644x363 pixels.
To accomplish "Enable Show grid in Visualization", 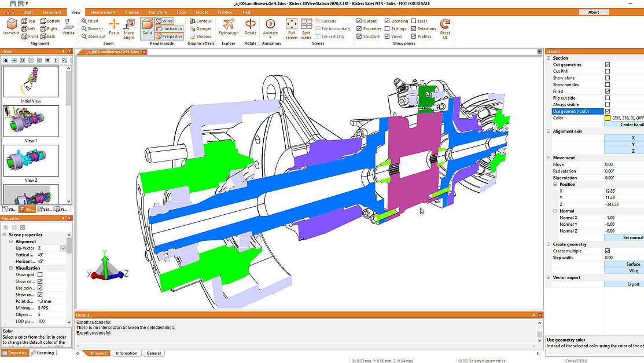I will pos(40,274).
